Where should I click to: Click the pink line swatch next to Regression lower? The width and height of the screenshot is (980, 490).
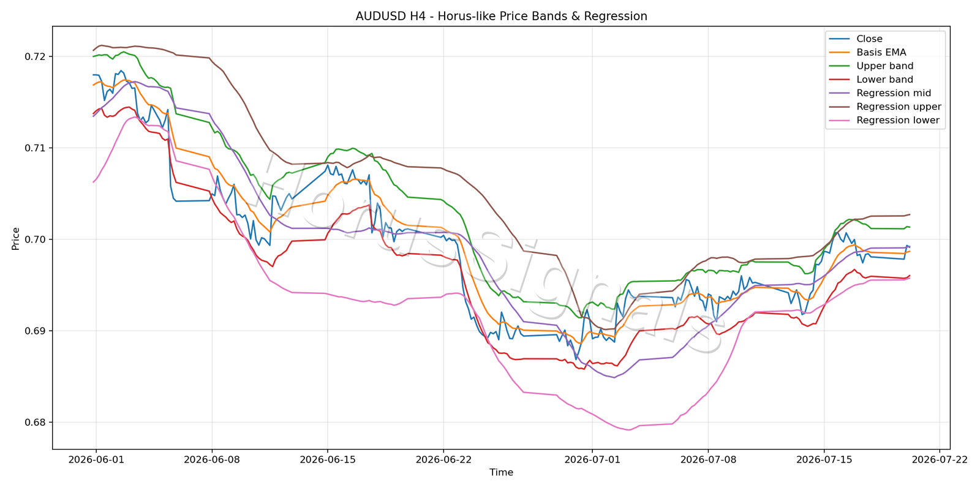point(839,120)
